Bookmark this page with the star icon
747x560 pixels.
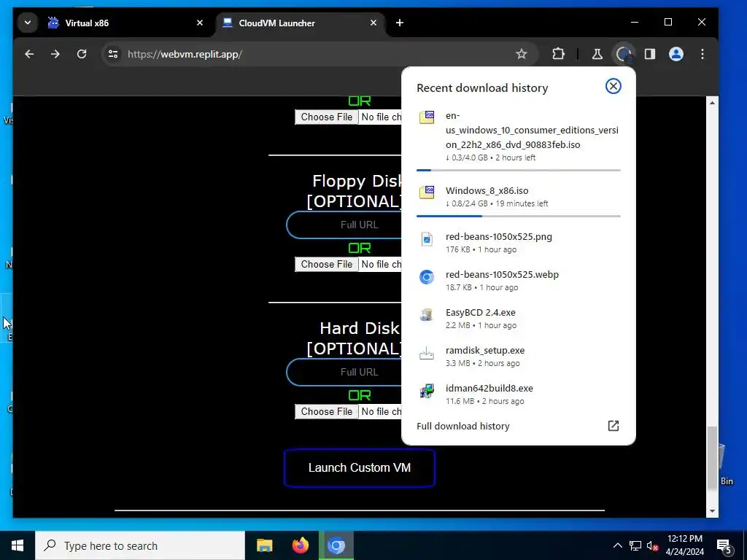pos(521,54)
